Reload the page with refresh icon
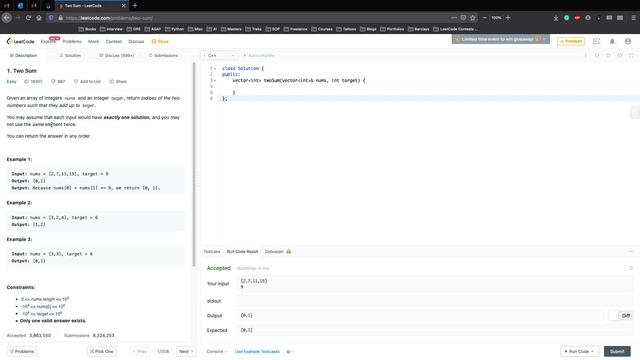The height and width of the screenshot is (360, 640). (28, 18)
